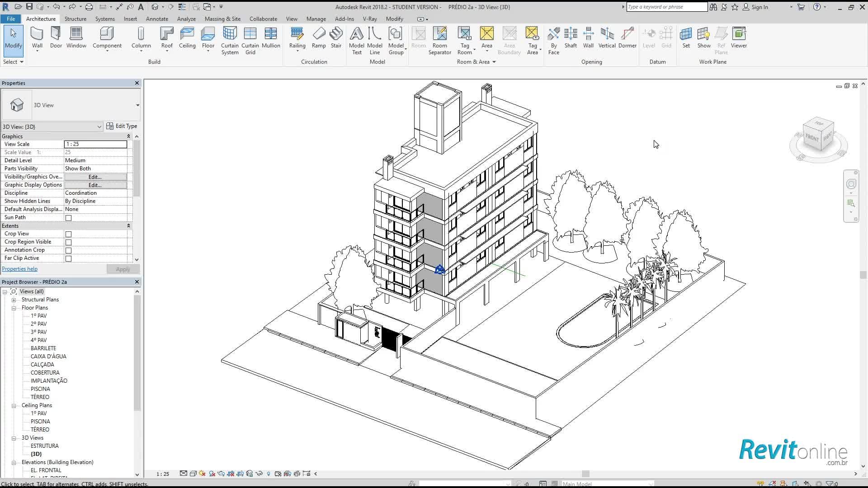Open the Massing & Site tab
The width and height of the screenshot is (868, 488).
point(222,19)
